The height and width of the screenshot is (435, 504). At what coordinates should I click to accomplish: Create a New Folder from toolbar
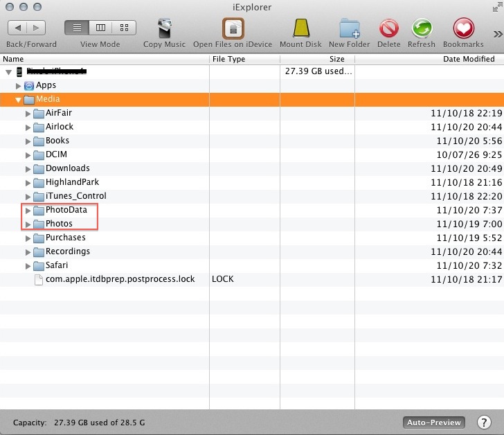point(351,28)
